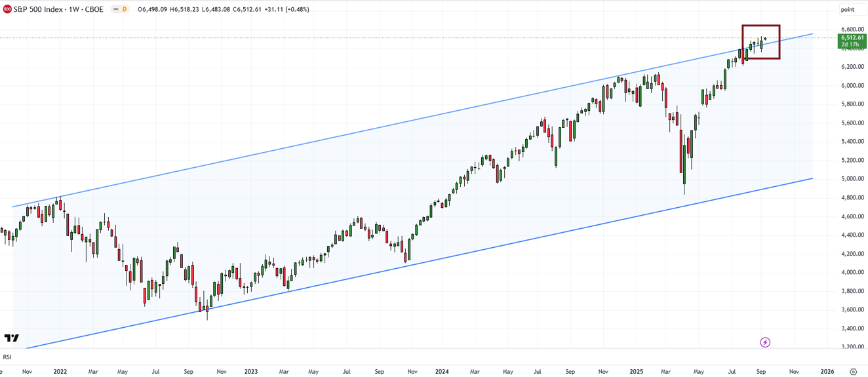868x377 pixels.
Task: Click the 3,800.00 price axis label
Action: point(852,290)
